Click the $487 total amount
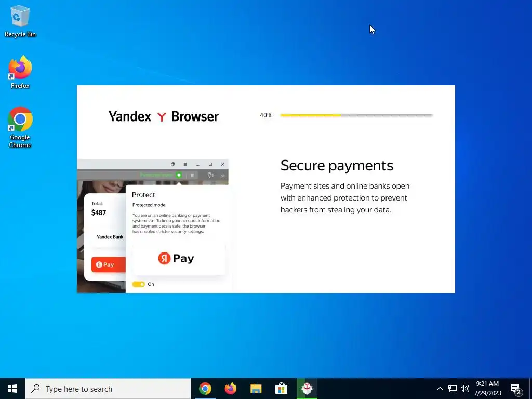This screenshot has height=399, width=532. pos(99,212)
